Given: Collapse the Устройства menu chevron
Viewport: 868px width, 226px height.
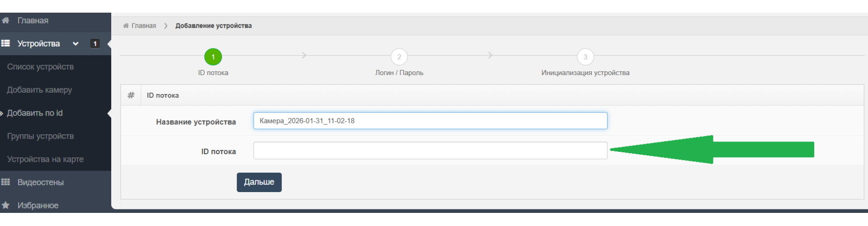Looking at the screenshot, I should click(x=75, y=44).
